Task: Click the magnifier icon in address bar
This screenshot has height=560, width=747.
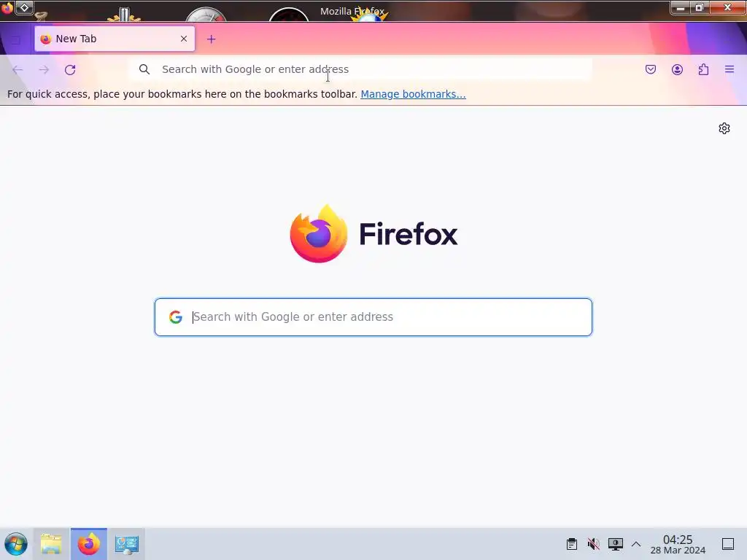Action: point(144,69)
